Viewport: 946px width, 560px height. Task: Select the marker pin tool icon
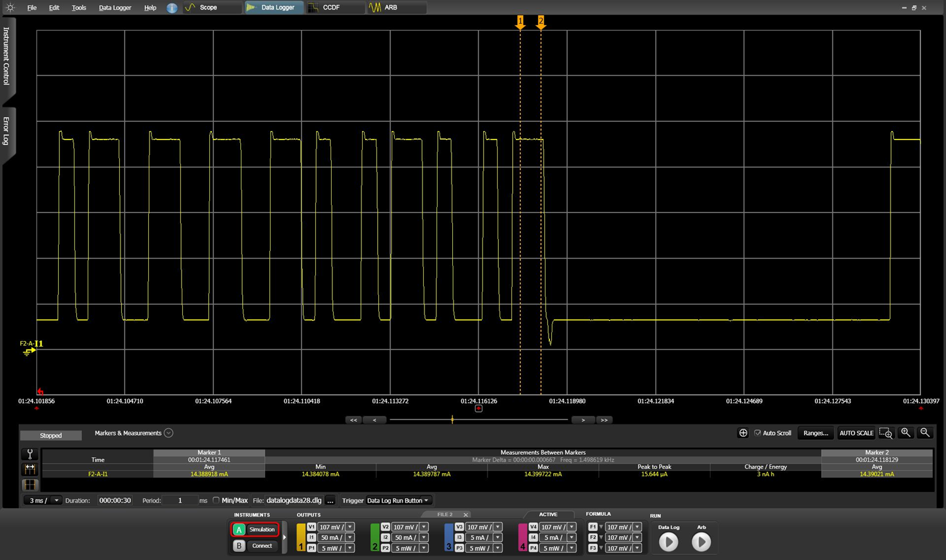point(30,454)
